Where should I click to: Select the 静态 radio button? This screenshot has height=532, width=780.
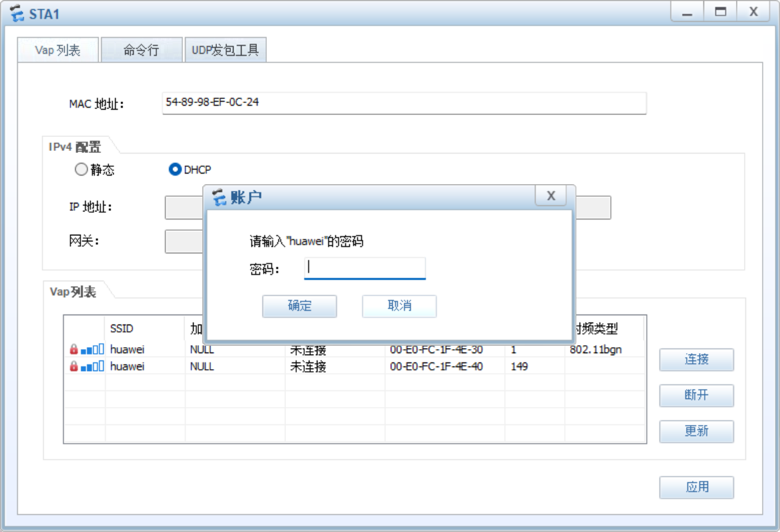pyautogui.click(x=81, y=170)
